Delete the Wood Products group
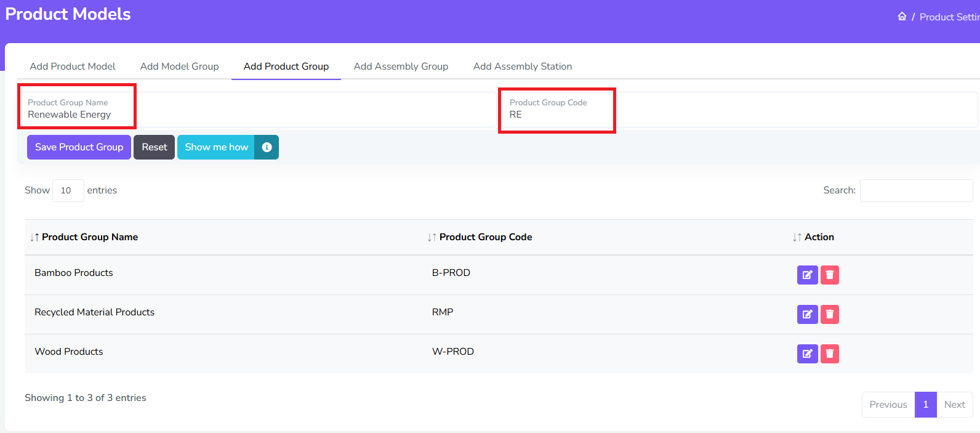Viewport: 980px width, 433px height. (x=829, y=354)
